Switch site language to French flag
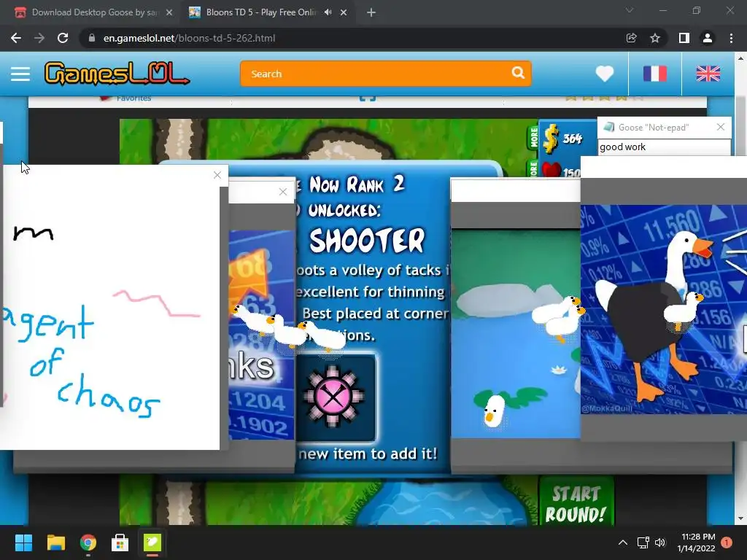This screenshot has width=747, height=560. pyautogui.click(x=654, y=74)
